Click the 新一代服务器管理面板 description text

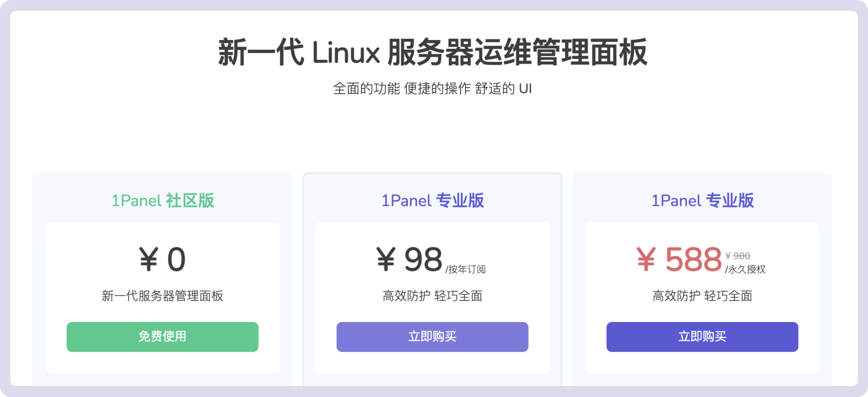[x=162, y=296]
